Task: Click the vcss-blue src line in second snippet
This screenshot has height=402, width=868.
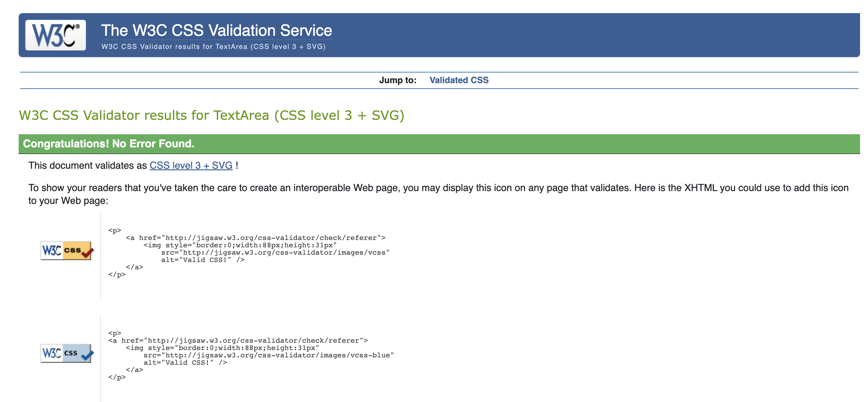Action: [268, 355]
